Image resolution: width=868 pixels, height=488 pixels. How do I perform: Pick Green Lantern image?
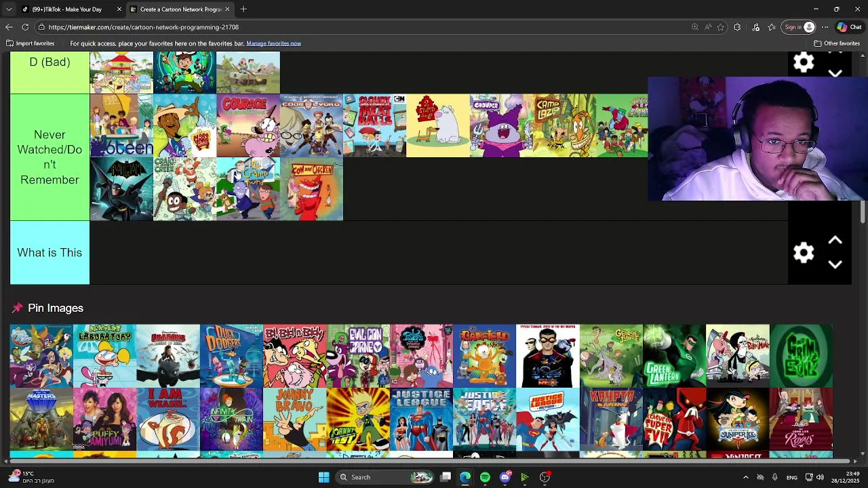674,356
